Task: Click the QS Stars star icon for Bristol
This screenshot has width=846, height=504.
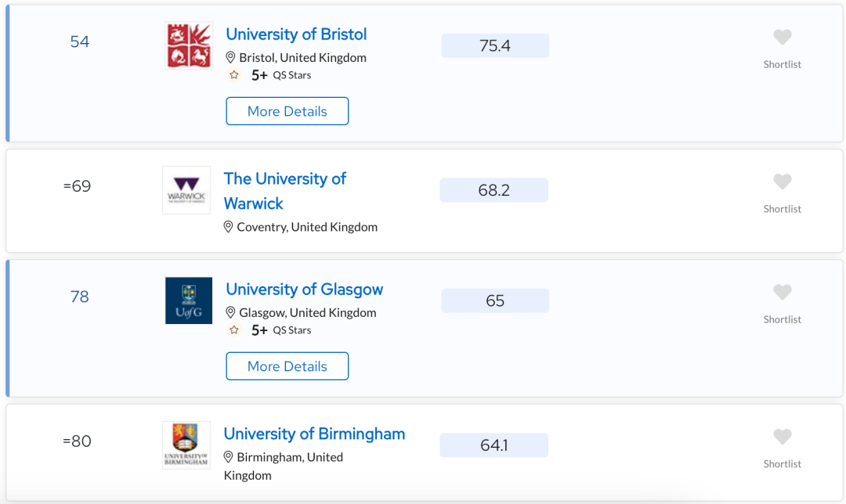Action: pos(233,75)
